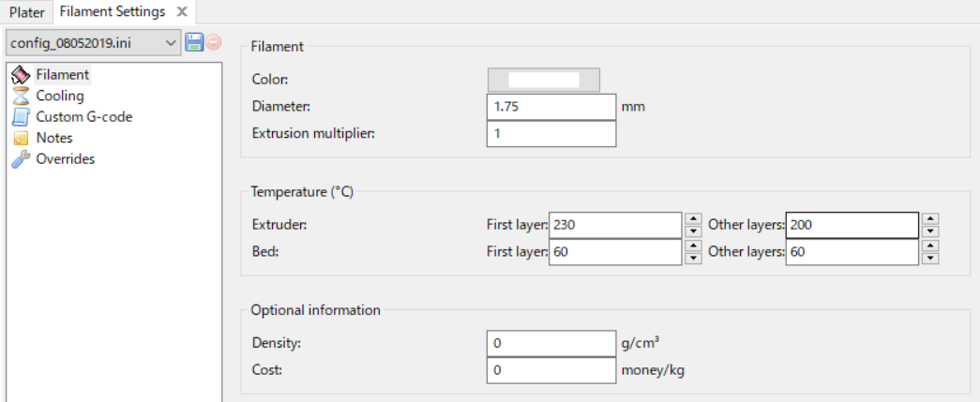Image resolution: width=980 pixels, height=402 pixels.
Task: Open Overrides via the wrench icon
Action: [x=21, y=159]
